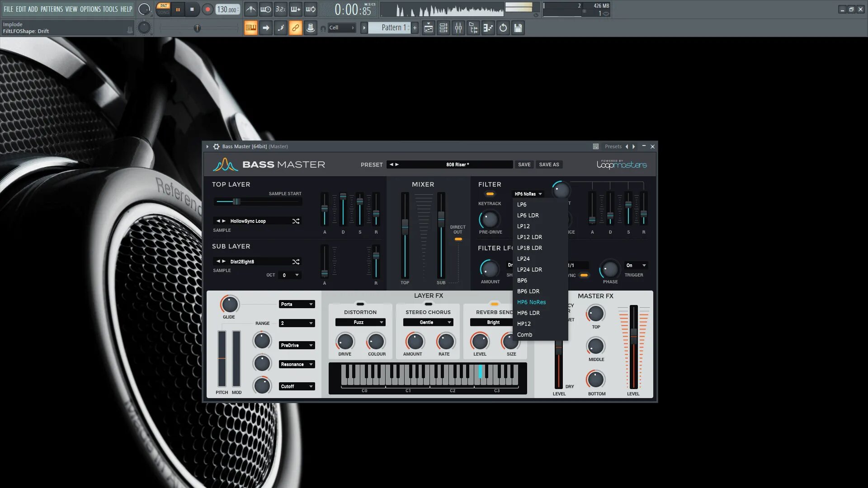Open the PATTERNS menu
The height and width of the screenshot is (488, 868).
(52, 9)
